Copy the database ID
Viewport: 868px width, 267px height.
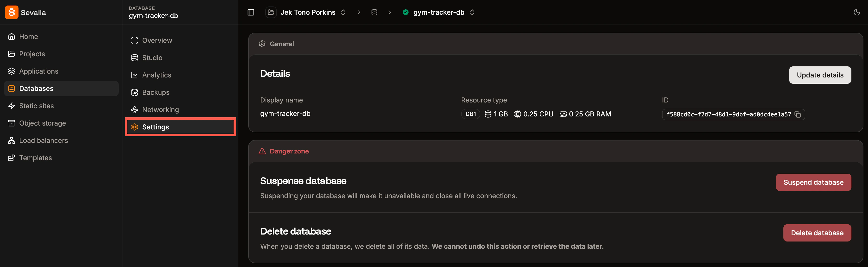point(798,115)
